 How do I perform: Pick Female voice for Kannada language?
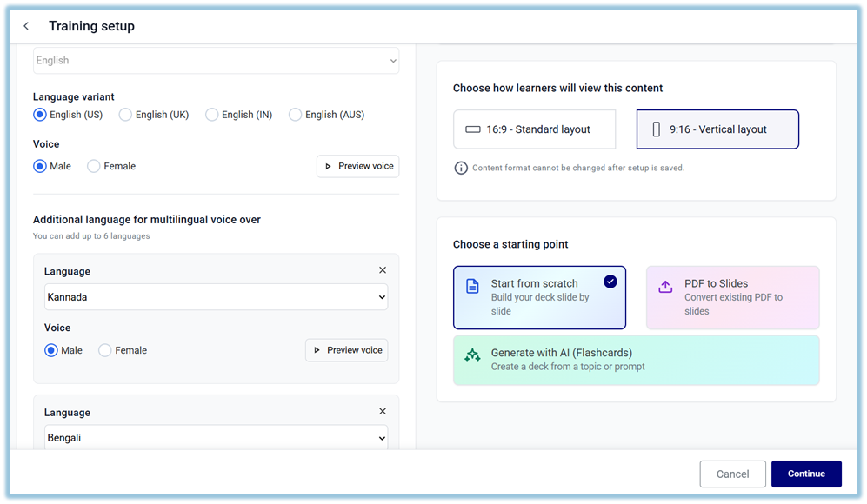[x=105, y=350]
